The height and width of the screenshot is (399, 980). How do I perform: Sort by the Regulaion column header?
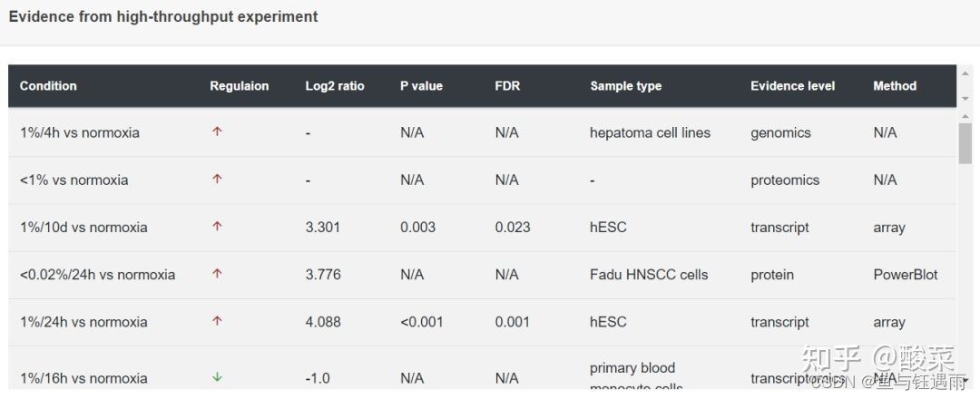(239, 86)
